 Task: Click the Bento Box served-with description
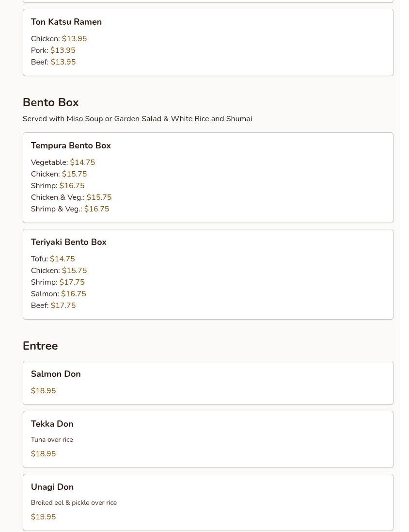pos(137,119)
